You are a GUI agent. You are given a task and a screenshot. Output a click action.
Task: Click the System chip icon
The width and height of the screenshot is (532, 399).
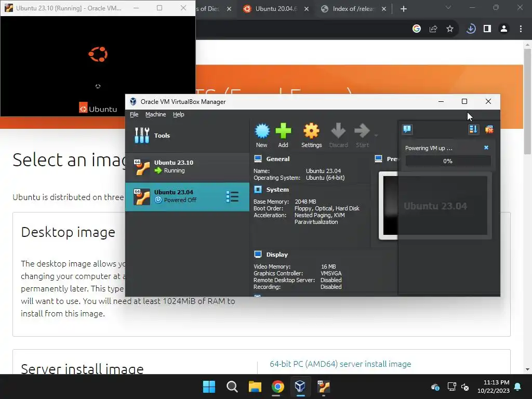(x=258, y=190)
